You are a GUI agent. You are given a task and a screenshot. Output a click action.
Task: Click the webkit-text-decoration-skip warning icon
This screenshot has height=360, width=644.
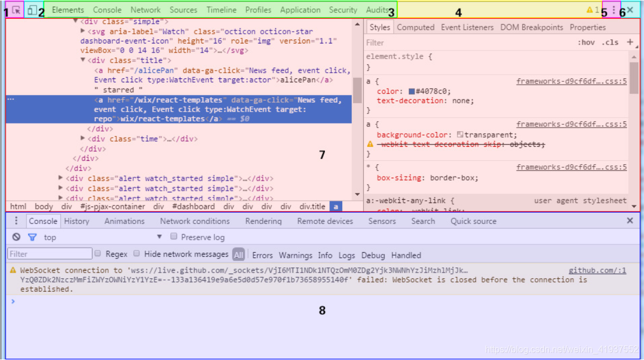[370, 144]
